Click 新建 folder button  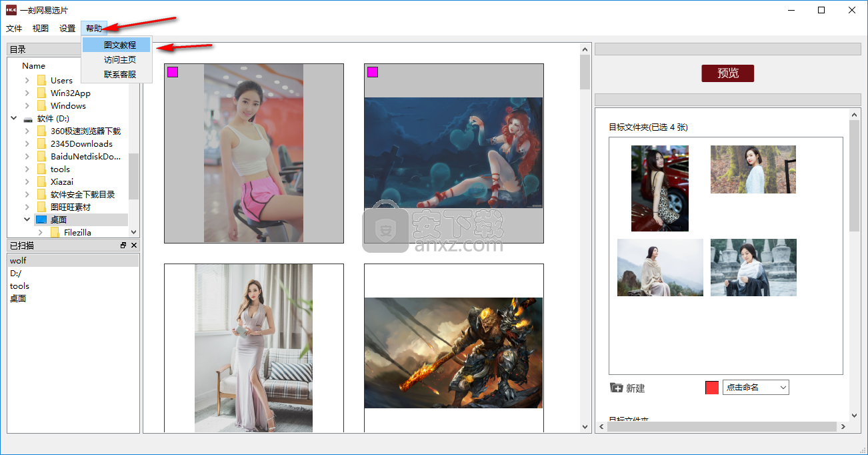627,388
